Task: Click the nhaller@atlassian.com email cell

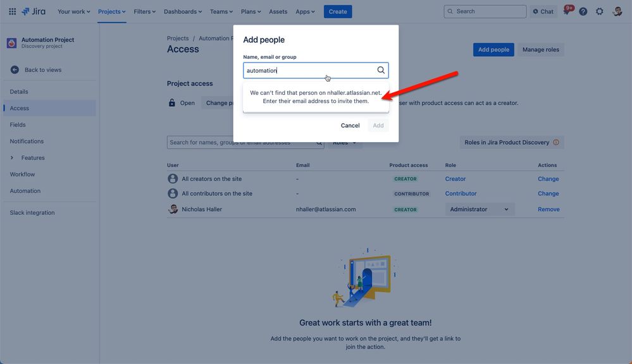Action: click(x=326, y=209)
